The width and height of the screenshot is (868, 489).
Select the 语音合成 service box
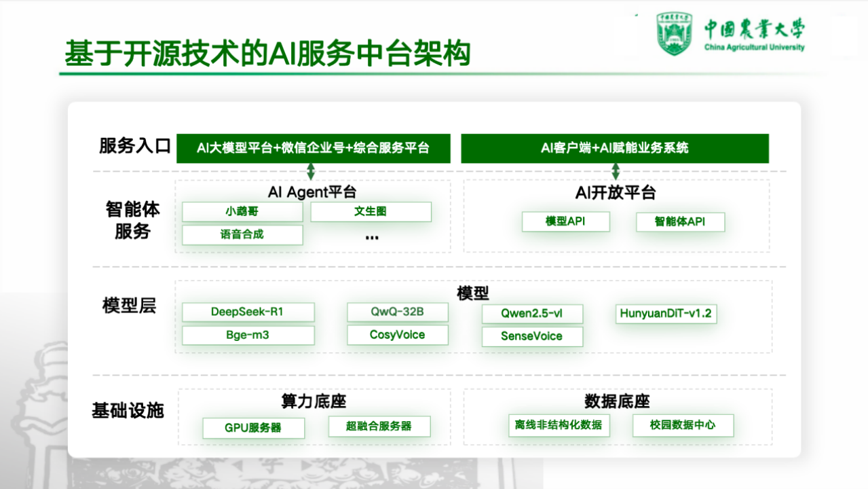click(x=242, y=235)
